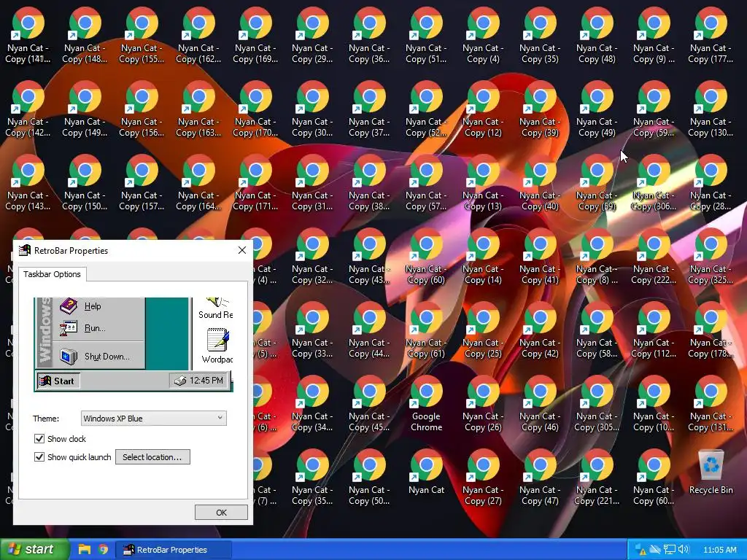Image resolution: width=747 pixels, height=560 pixels.
Task: Select the plain Nyan Cat shortcut without Copy
Action: 426,472
